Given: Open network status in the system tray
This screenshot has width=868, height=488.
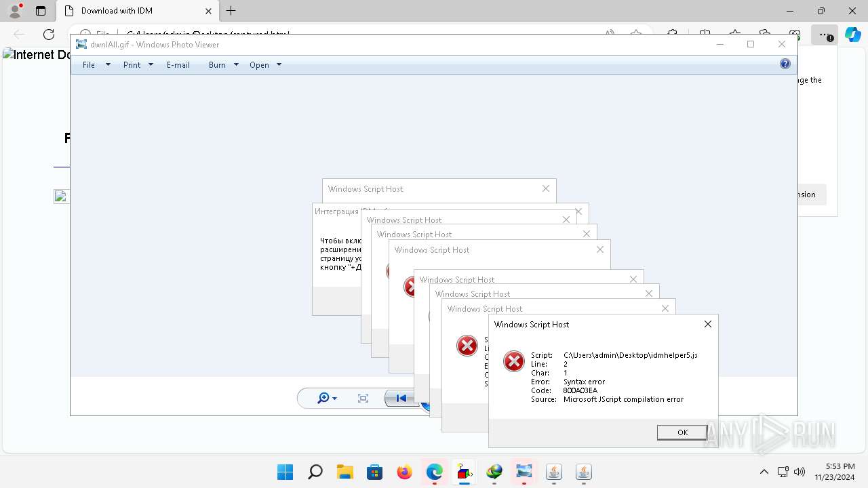Looking at the screenshot, I should [x=783, y=472].
